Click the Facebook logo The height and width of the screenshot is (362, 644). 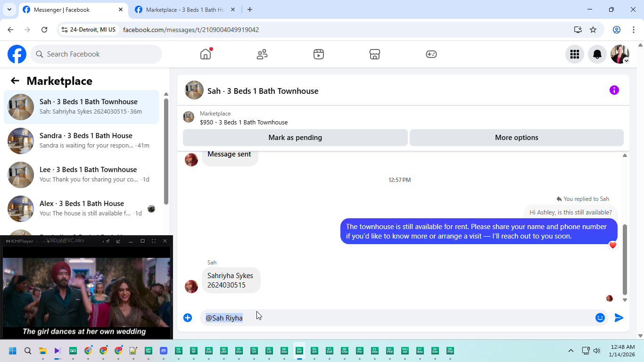(x=17, y=54)
